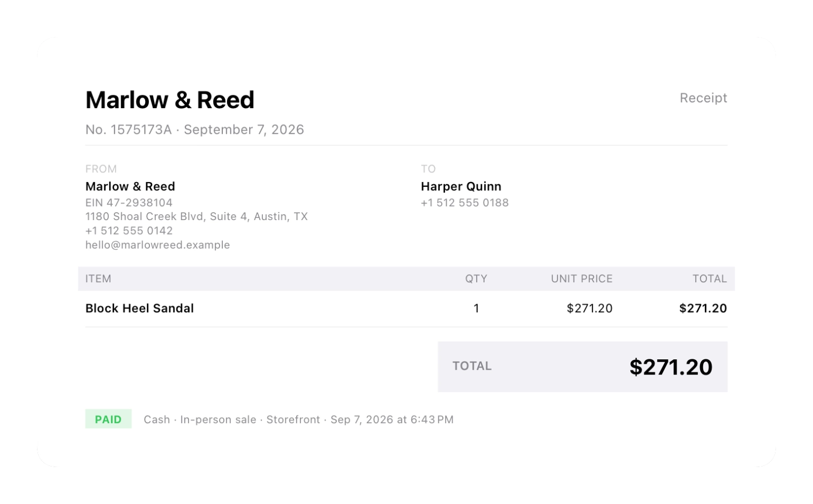Select the EIN 47-2938104 text
The width and height of the screenshot is (813, 504).
(129, 202)
